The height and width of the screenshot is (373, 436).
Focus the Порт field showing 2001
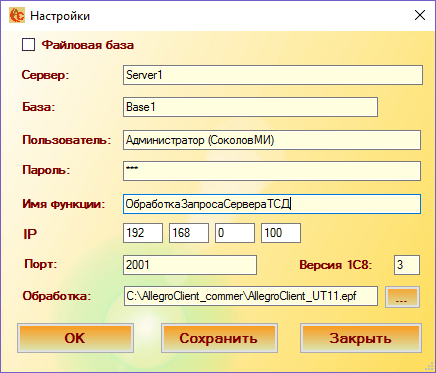[x=190, y=265]
